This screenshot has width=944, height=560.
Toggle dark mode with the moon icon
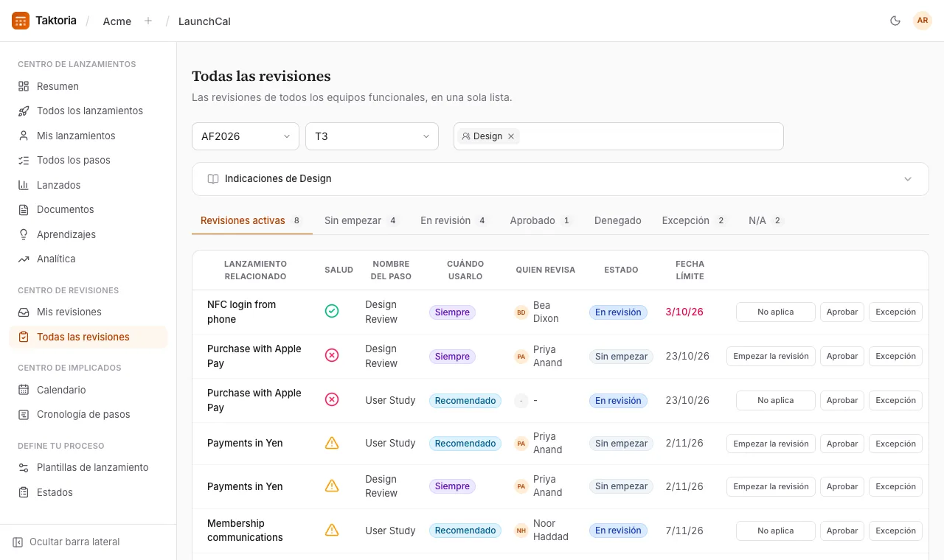[x=895, y=21]
